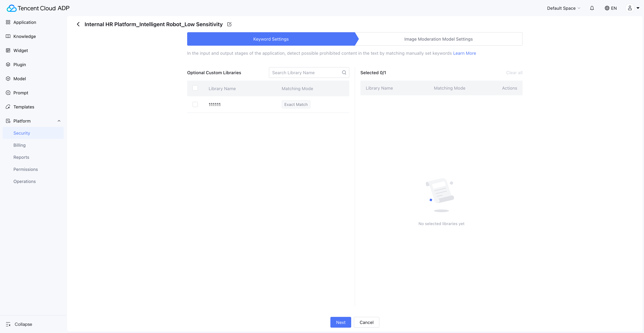Switch language via EN globe selector
The image size is (644, 333).
click(x=610, y=8)
